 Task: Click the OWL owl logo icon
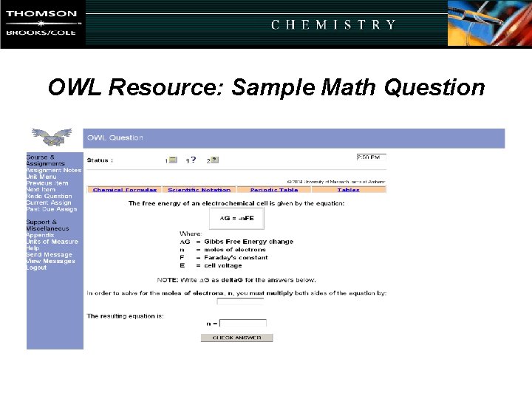click(52, 137)
